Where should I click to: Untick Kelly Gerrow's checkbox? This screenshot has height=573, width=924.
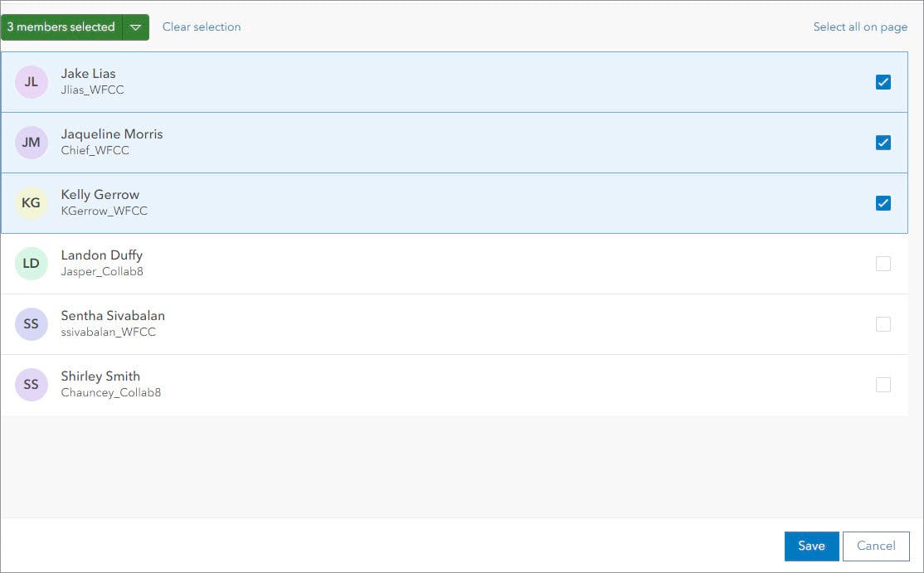(x=883, y=203)
